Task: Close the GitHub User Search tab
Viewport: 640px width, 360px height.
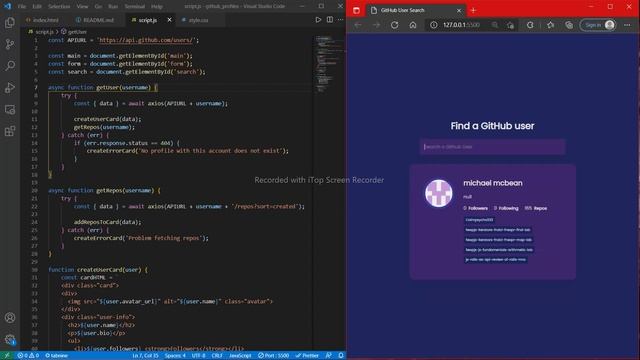Action: click(x=459, y=10)
